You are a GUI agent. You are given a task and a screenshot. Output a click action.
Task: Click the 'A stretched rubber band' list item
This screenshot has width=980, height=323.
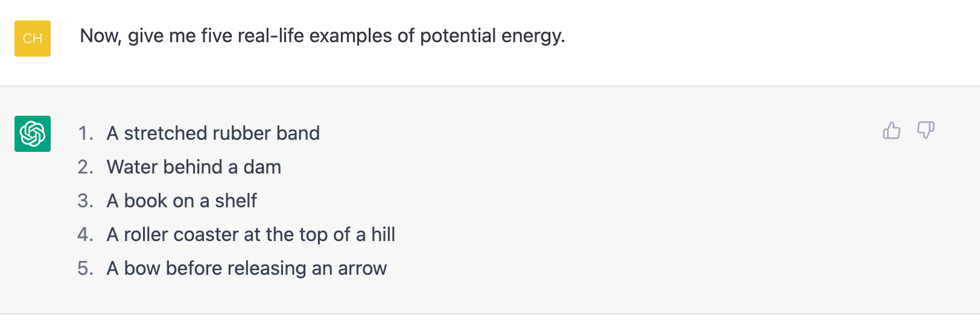(x=213, y=133)
